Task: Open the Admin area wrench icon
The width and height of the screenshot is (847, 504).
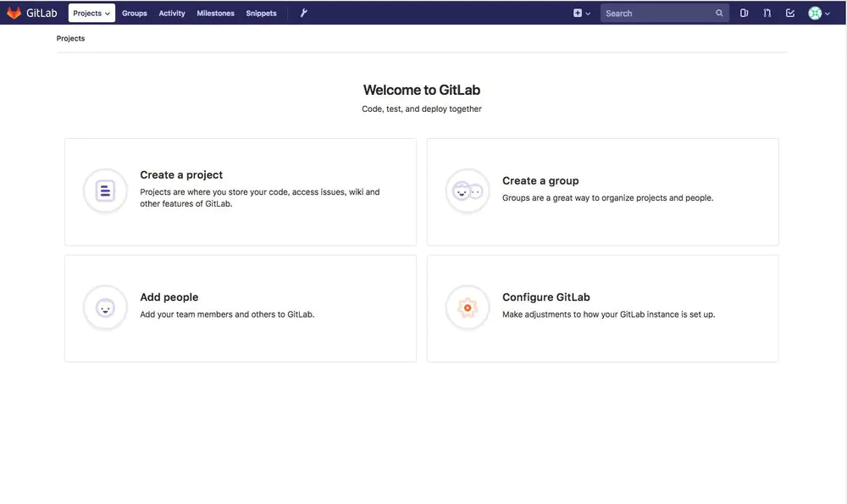Action: 303,13
